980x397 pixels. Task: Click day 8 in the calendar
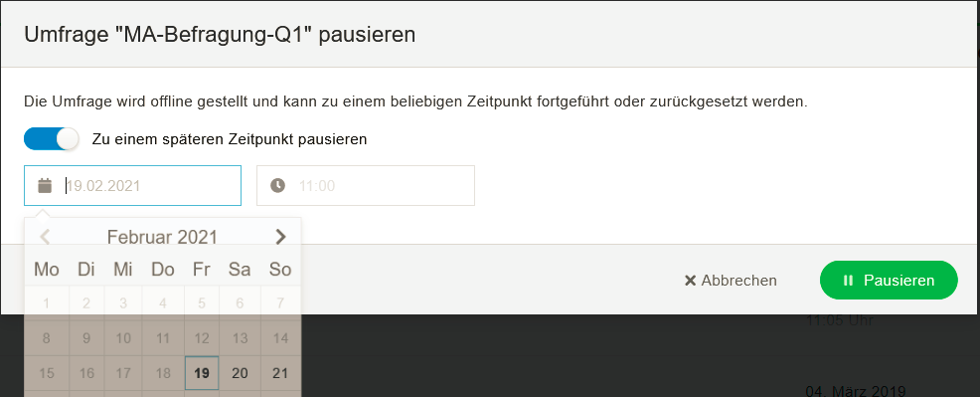[x=47, y=339]
